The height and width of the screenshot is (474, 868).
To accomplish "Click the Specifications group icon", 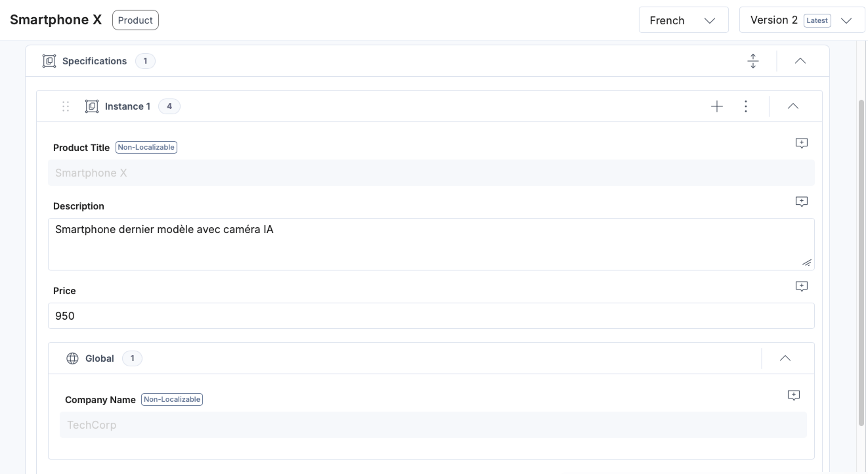I will pyautogui.click(x=49, y=61).
